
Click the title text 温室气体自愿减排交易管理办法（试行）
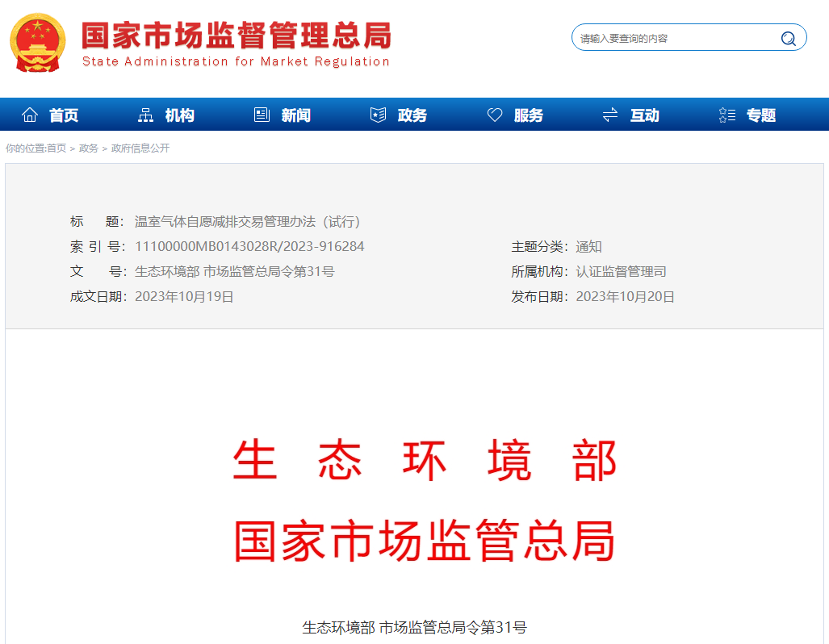[x=248, y=222]
